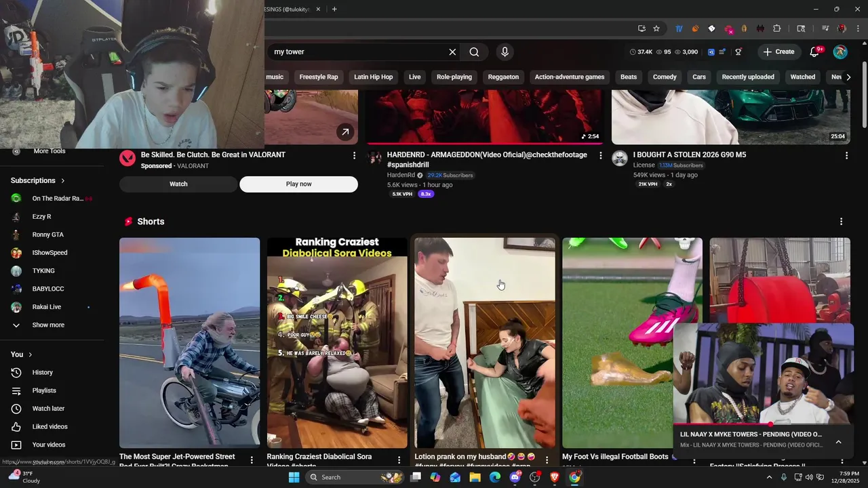Select the Latin Hip Hop filter chip

pos(373,77)
